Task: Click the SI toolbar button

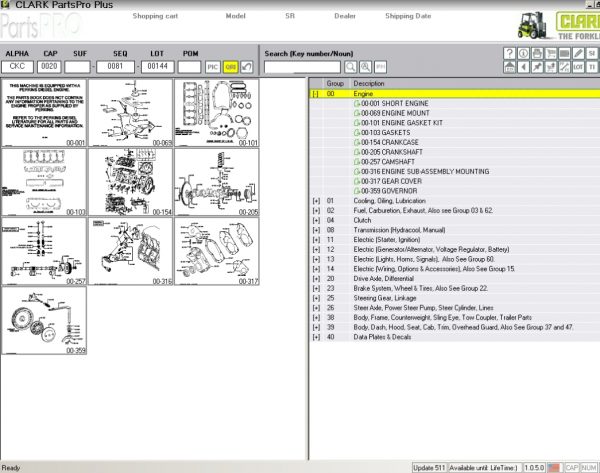Action: pyautogui.click(x=592, y=53)
